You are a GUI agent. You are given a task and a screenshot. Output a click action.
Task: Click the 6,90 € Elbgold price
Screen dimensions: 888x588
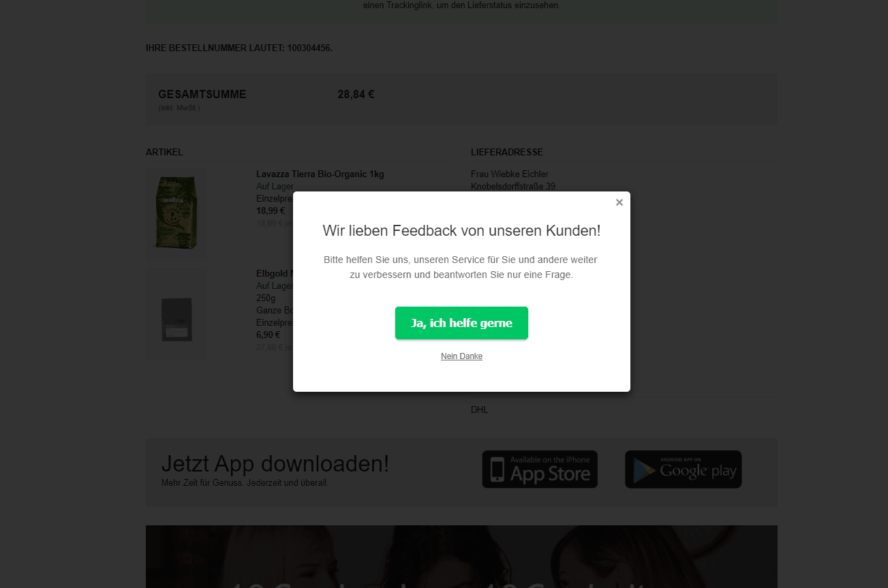[x=268, y=335]
